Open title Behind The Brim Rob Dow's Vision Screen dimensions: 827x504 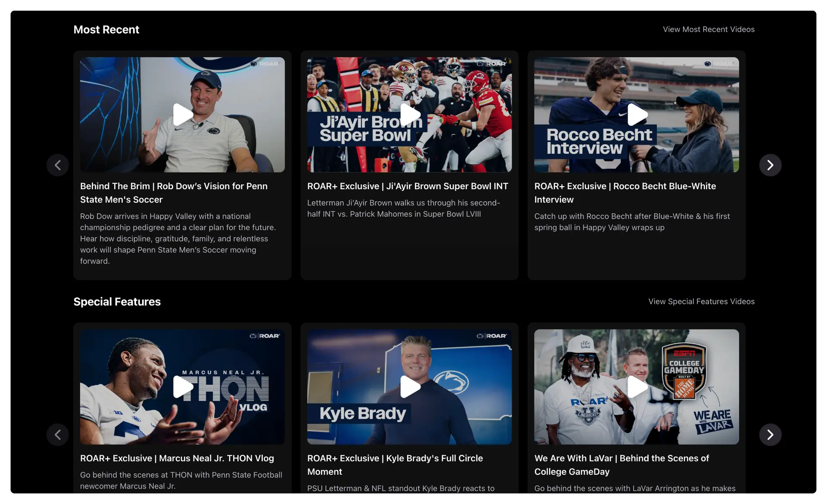click(x=174, y=193)
